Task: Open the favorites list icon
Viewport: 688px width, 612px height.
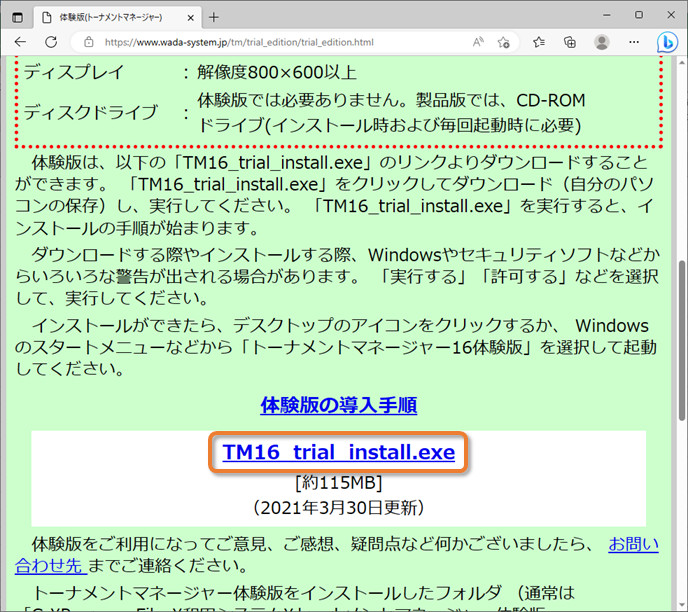Action: pyautogui.click(x=539, y=42)
